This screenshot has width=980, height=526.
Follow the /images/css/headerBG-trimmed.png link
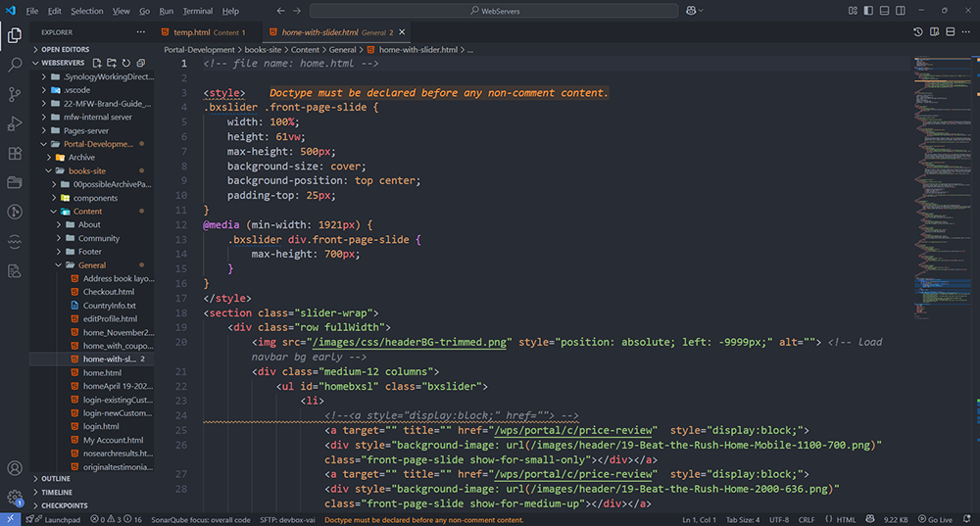tap(410, 342)
